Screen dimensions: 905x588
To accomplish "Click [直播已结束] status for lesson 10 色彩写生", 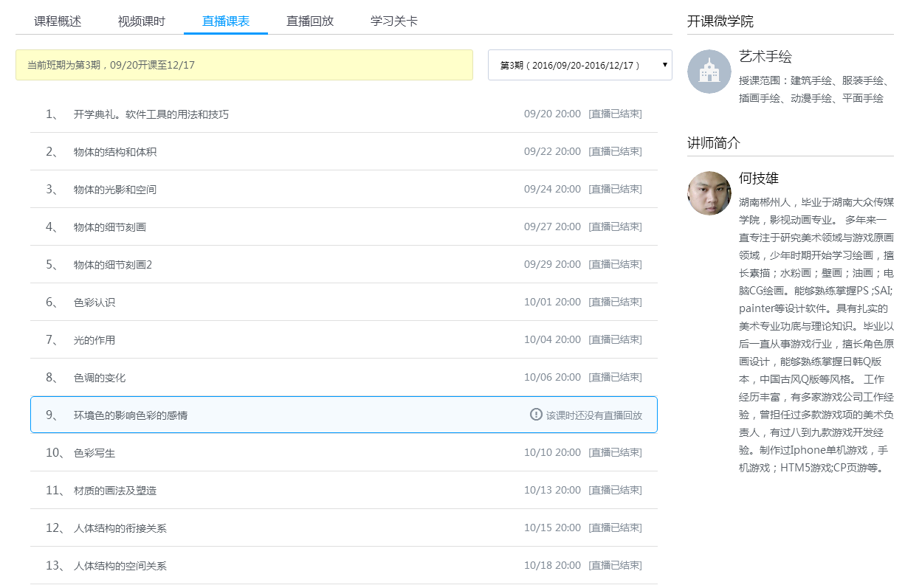I will point(615,452).
